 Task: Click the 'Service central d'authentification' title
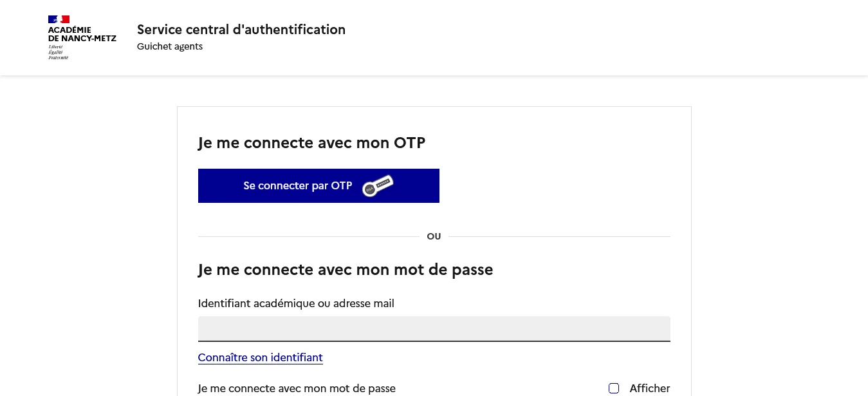(x=241, y=30)
